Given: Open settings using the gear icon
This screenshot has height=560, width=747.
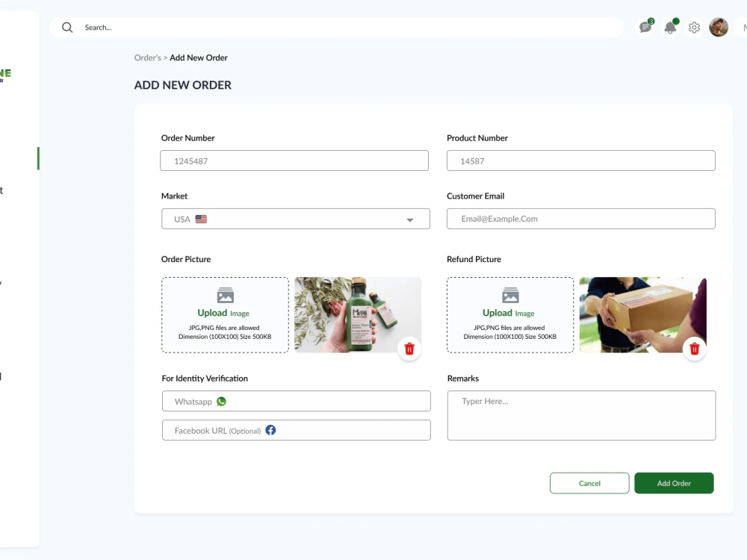Looking at the screenshot, I should [694, 27].
